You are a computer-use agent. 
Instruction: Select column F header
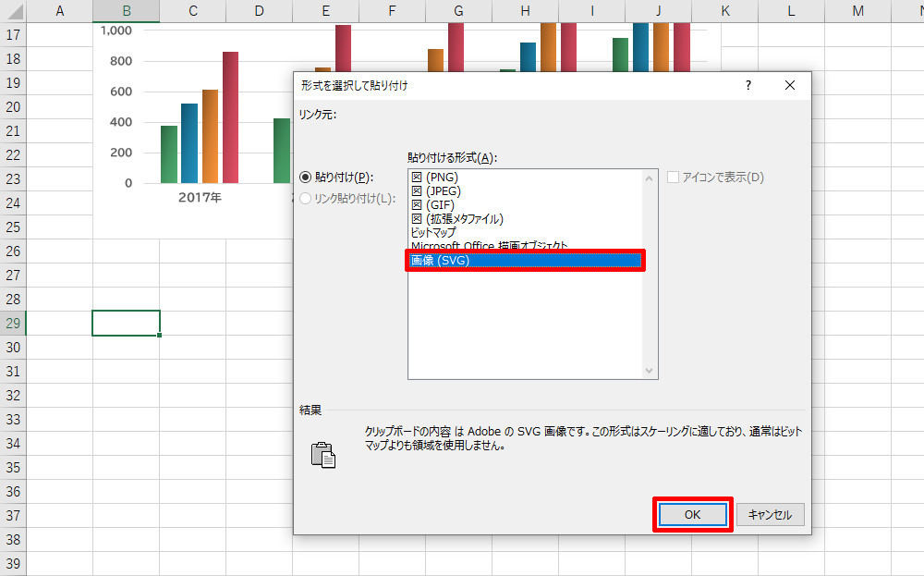392,11
